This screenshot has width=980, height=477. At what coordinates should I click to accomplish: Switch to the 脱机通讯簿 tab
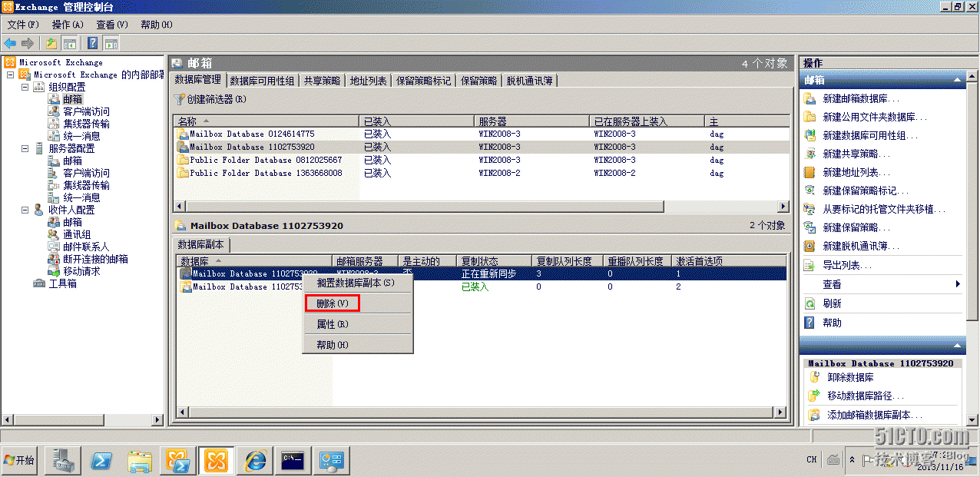click(529, 81)
